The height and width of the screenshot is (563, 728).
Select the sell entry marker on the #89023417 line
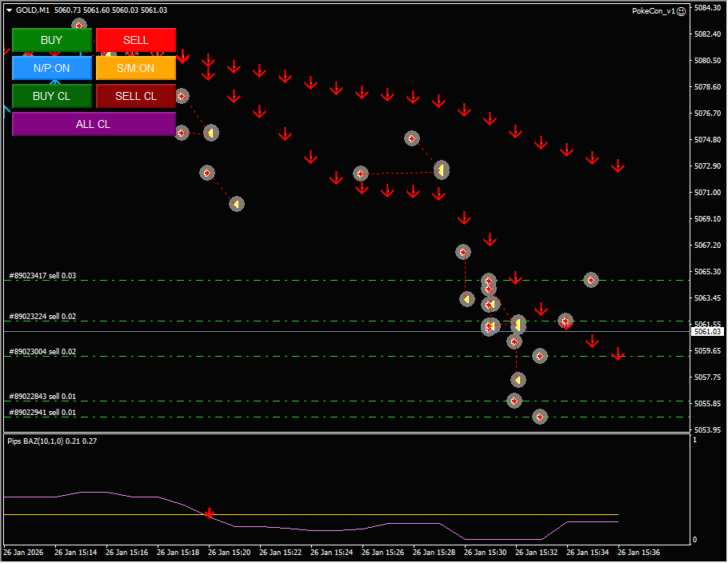coord(590,281)
